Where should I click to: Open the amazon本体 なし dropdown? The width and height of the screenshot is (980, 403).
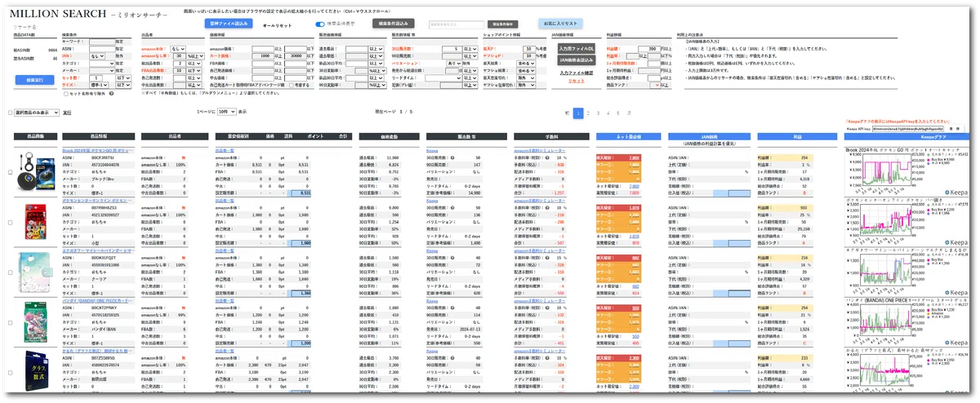point(178,48)
